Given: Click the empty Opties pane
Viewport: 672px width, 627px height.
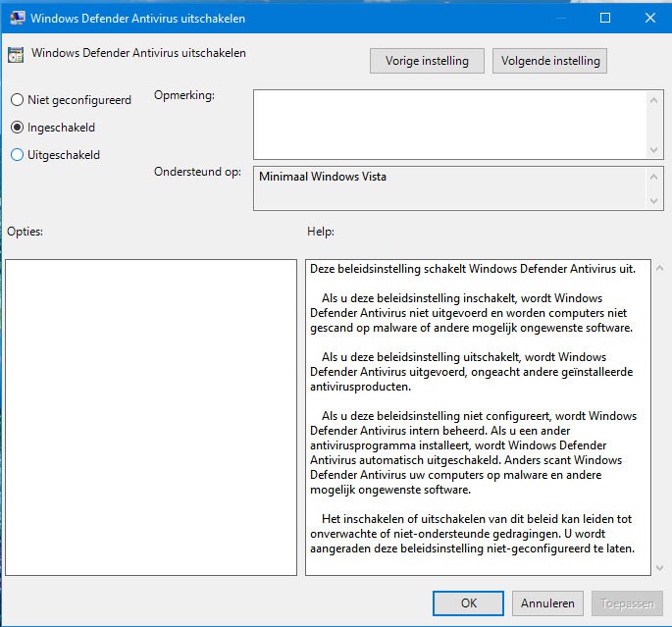Looking at the screenshot, I should point(151,417).
